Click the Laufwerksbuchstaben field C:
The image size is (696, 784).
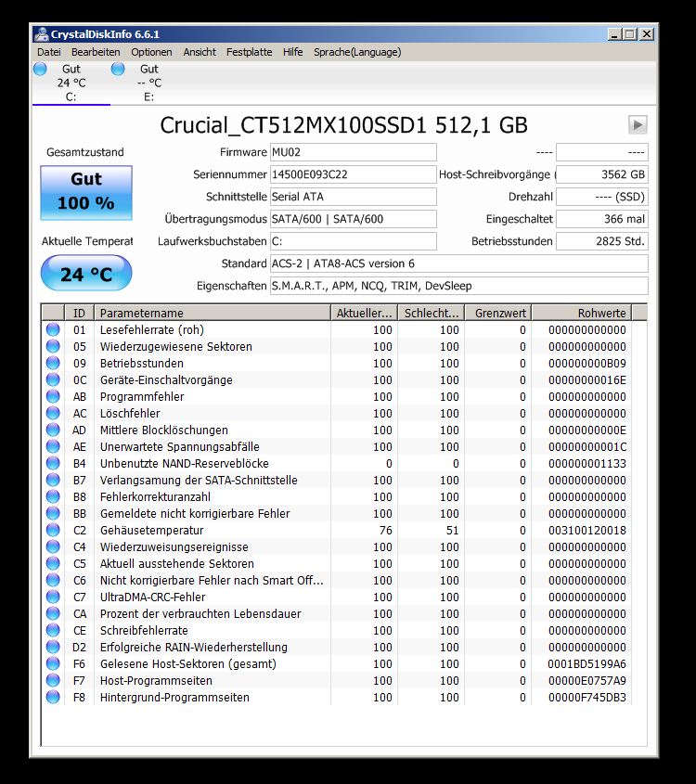coord(353,241)
